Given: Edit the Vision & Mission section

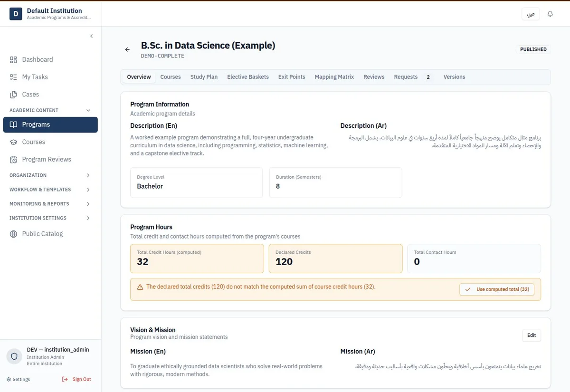Looking at the screenshot, I should (x=532, y=335).
